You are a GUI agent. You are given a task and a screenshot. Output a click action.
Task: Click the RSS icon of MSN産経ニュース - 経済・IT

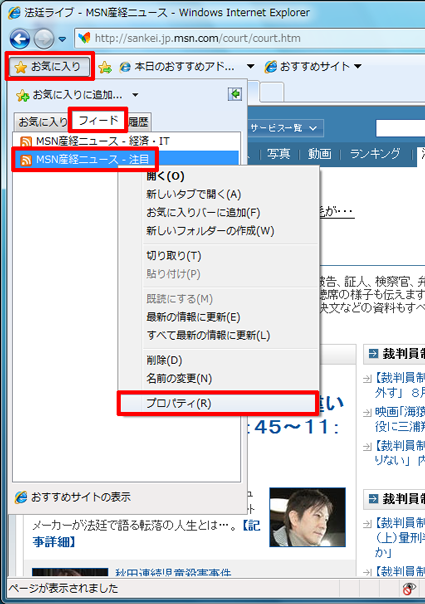[x=26, y=141]
